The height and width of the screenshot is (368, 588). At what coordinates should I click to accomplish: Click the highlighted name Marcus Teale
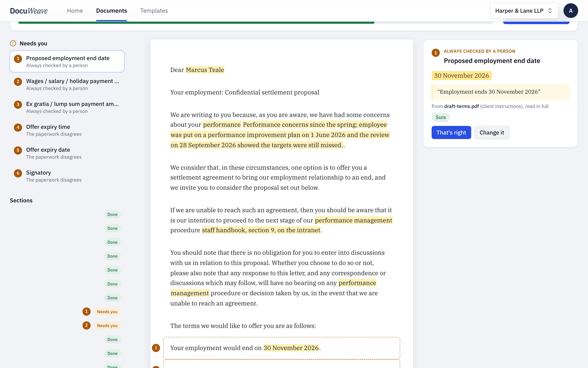(205, 70)
